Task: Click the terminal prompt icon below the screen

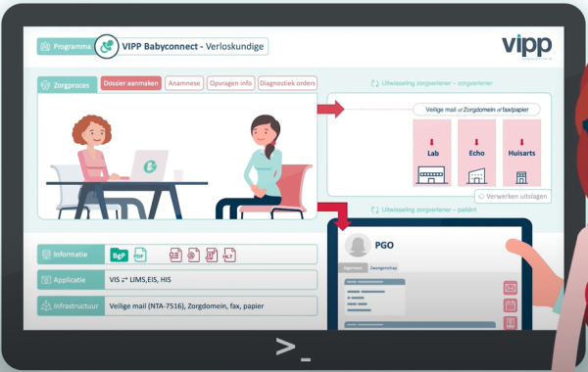Action: 293,349
